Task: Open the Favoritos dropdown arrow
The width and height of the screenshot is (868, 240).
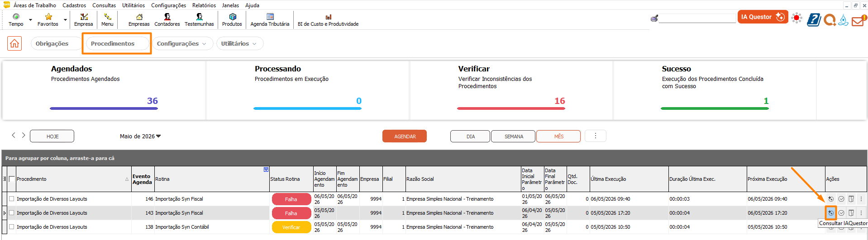Action: (65, 20)
